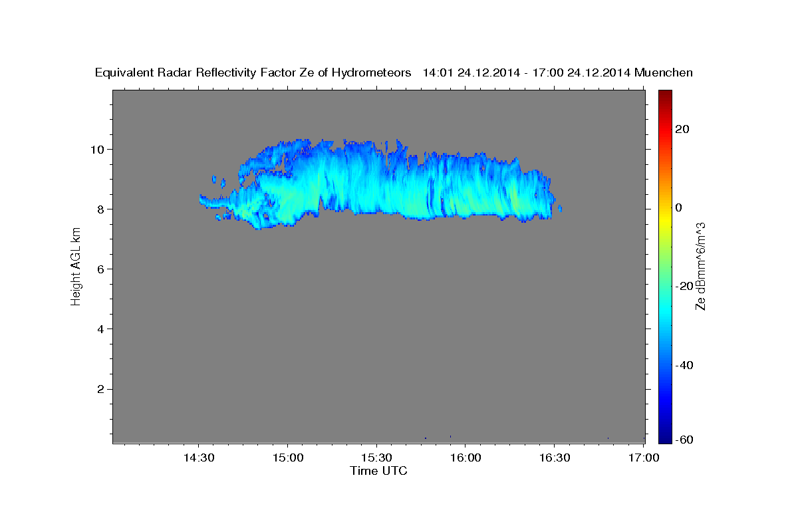Click the 'Height AGL km' axis label
The height and width of the screenshot is (532, 798).
coord(76,266)
